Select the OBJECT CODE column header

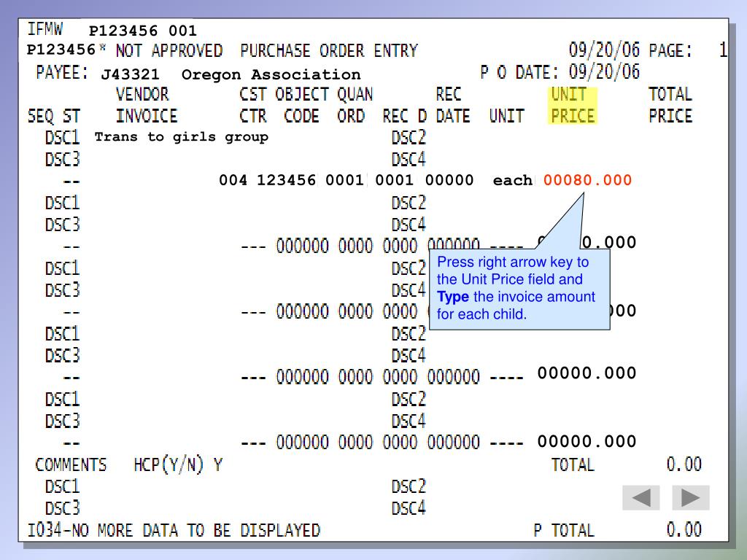tap(301, 105)
